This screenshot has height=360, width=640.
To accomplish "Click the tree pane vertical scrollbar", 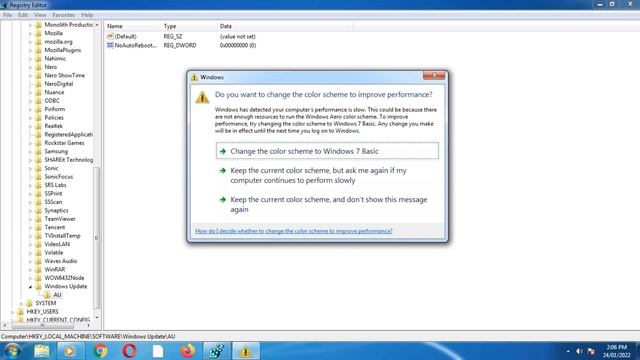I will [x=97, y=238].
